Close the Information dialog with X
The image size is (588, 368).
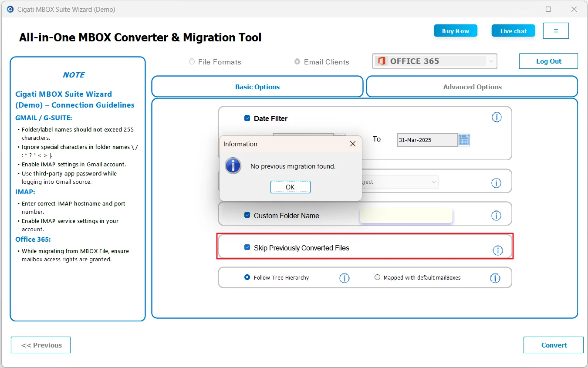353,144
